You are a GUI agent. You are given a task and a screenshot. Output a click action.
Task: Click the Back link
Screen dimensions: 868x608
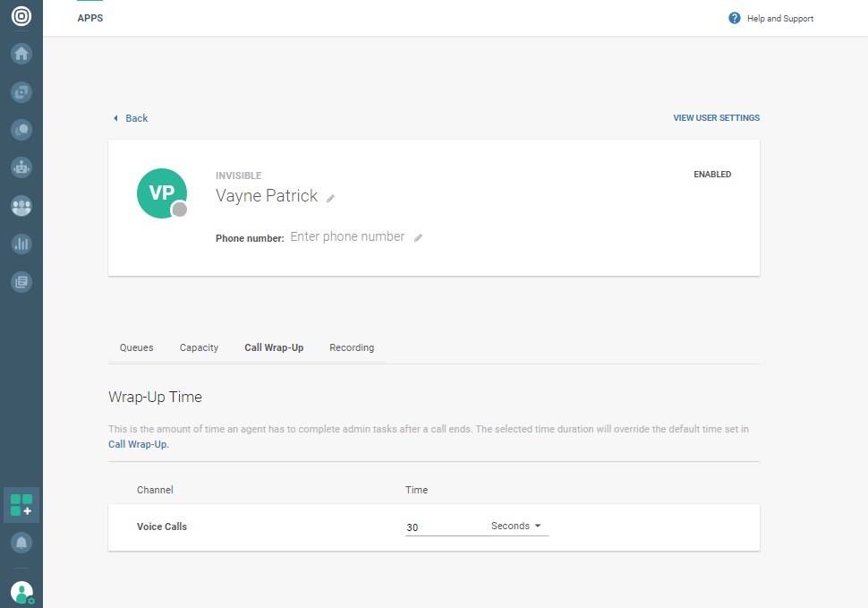tap(131, 118)
